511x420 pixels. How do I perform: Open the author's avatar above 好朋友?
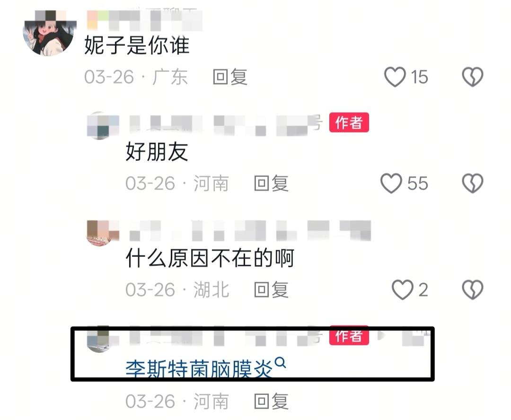click(x=103, y=126)
